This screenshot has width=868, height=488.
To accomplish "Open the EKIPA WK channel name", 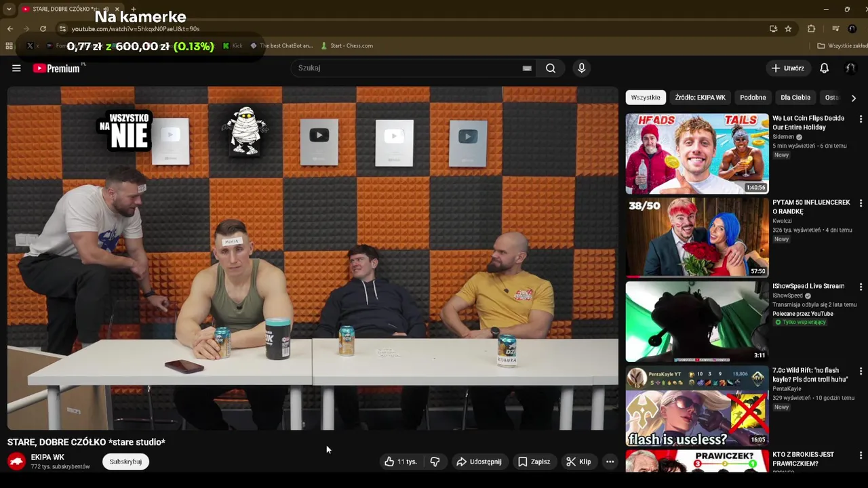I will [47, 457].
